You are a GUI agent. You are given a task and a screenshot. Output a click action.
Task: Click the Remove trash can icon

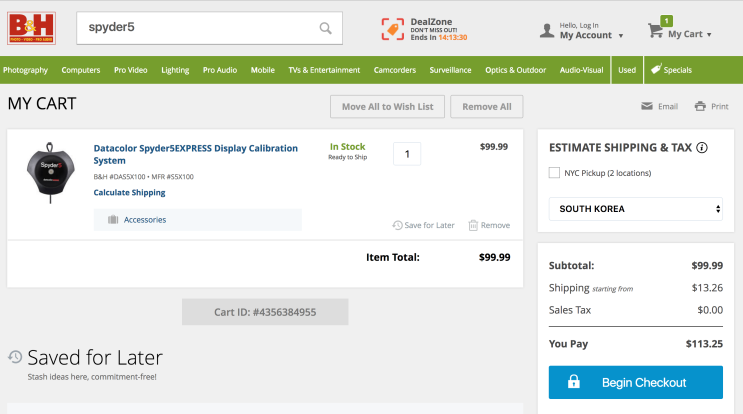(x=473, y=225)
